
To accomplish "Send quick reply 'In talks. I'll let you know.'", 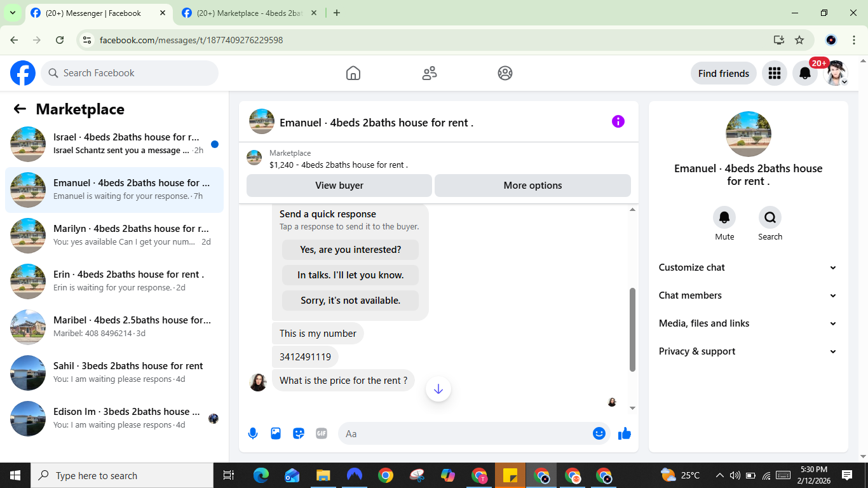I will click(350, 275).
